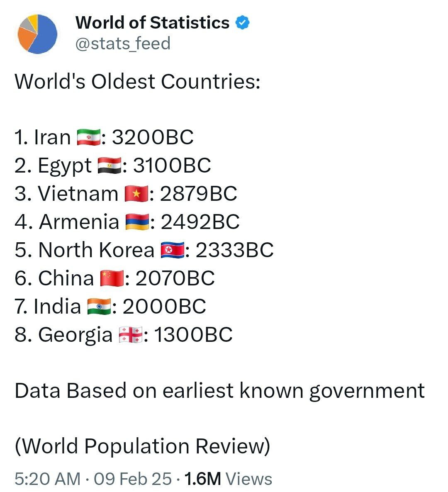Click the Georgia flag emoji
This screenshot has height=492, width=448.
(x=131, y=335)
